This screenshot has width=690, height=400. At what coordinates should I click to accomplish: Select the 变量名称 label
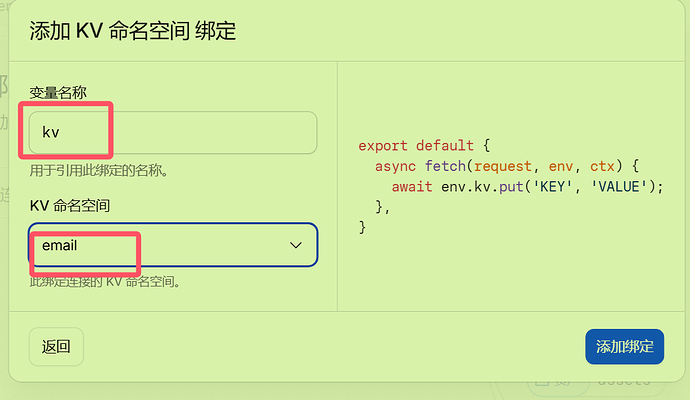click(x=58, y=92)
